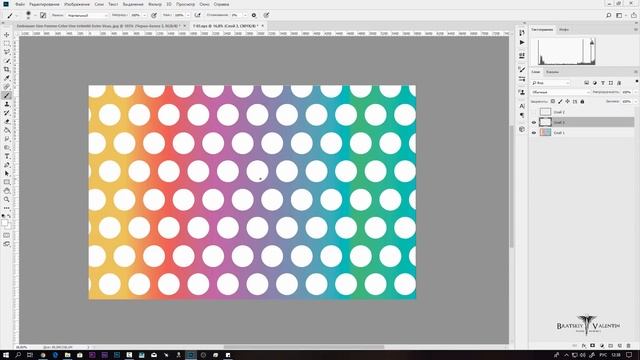Expand the layer opacity arrow
Viewport: 640px width, 360px height.
tap(635, 92)
